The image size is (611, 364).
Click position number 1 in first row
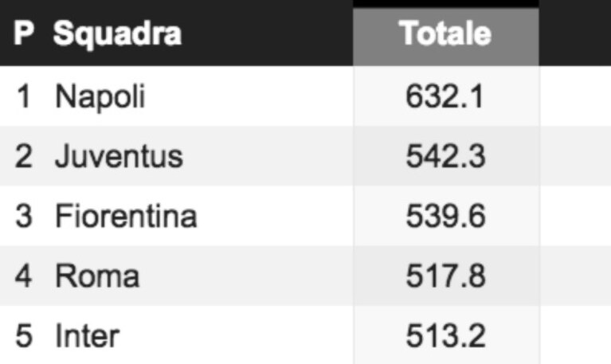[x=24, y=96]
